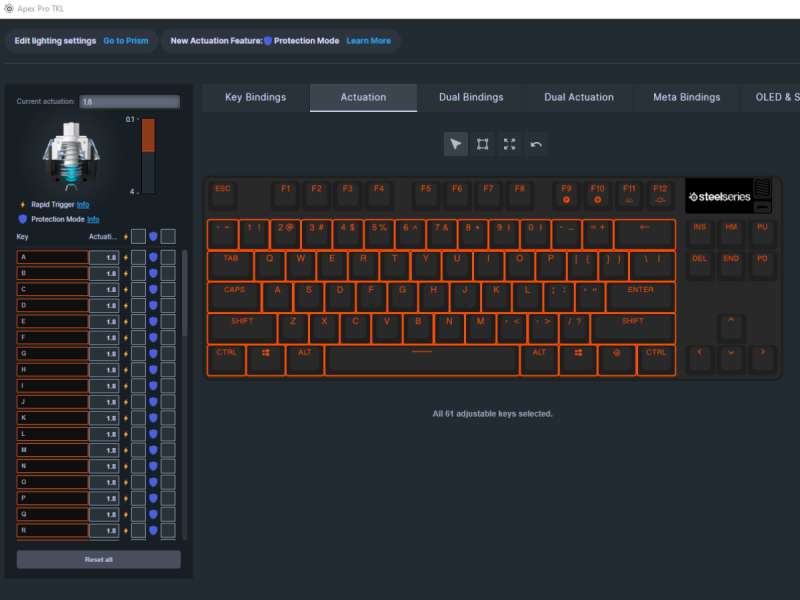Click the left SHIFT key on diagram
The height and width of the screenshot is (600, 800).
tap(242, 329)
